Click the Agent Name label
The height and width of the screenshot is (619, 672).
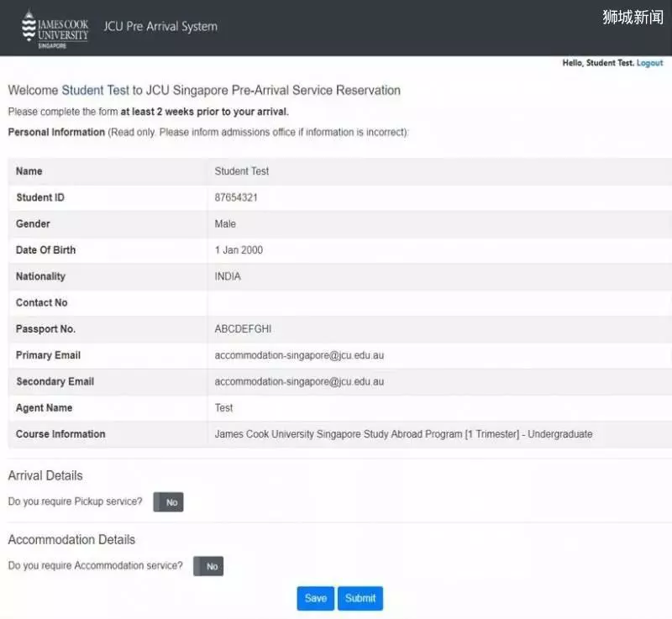click(x=45, y=408)
